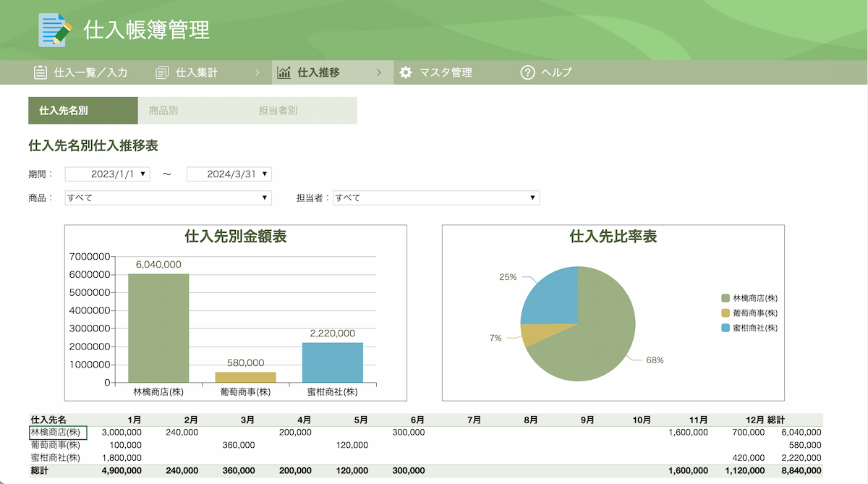Expand the 担当者 filter dropdown
The height and width of the screenshot is (484, 868).
coord(532,198)
